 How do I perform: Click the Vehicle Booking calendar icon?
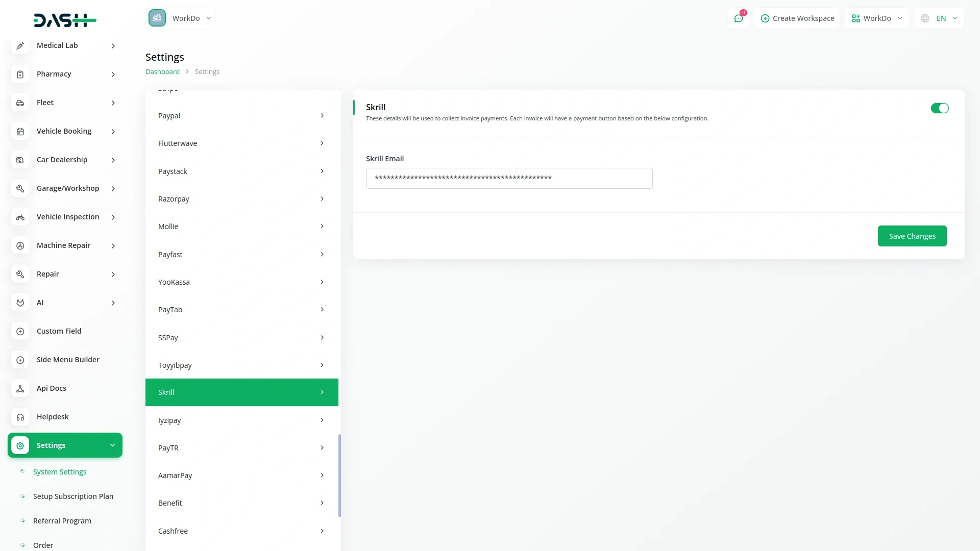(20, 132)
